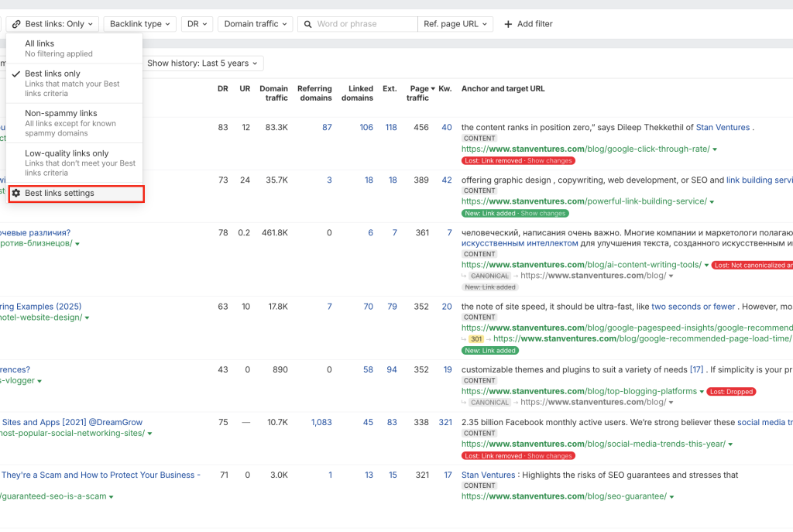The width and height of the screenshot is (793, 532).
Task: Click the plus icon for Add filter
Action: (509, 24)
